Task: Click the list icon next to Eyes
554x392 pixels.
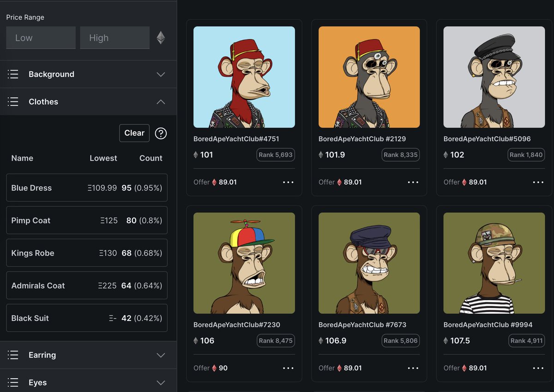Action: (13, 383)
